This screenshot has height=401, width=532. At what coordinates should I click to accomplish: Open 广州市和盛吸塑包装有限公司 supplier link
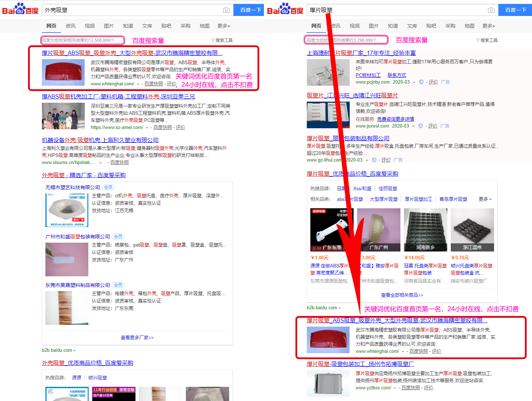pos(78,237)
